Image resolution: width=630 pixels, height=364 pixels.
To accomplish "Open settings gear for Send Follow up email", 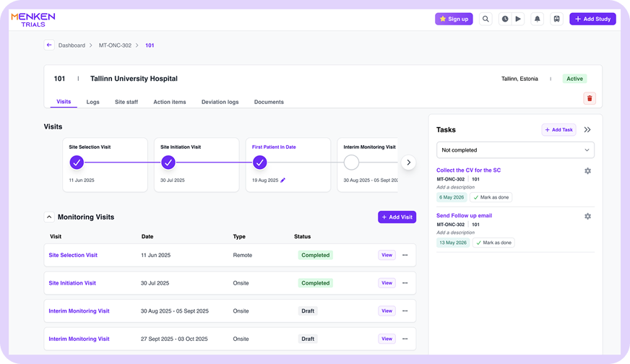I will [587, 216].
